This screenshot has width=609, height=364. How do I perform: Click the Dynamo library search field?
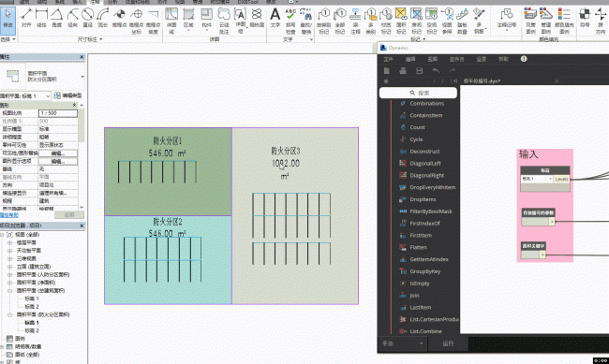pos(418,93)
